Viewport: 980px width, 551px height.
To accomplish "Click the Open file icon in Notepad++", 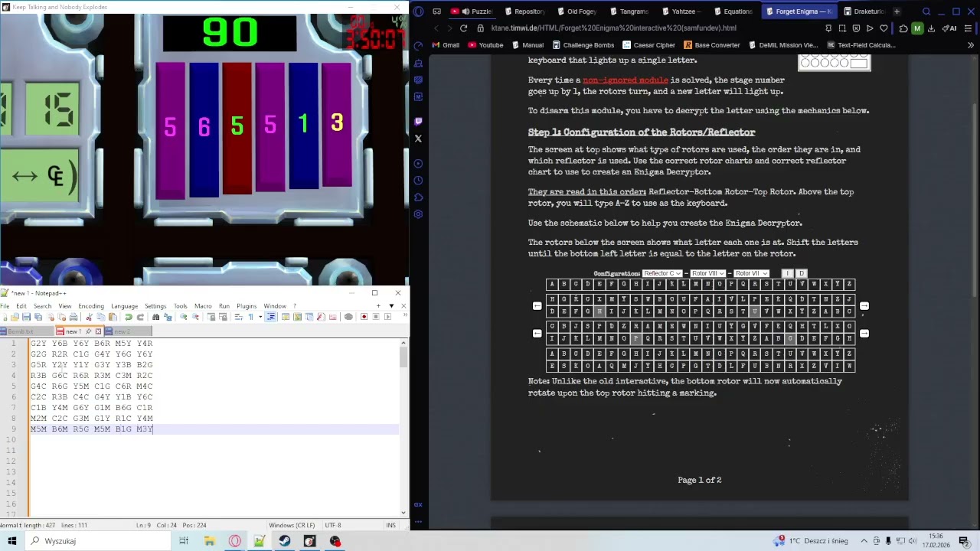I will tap(16, 317).
